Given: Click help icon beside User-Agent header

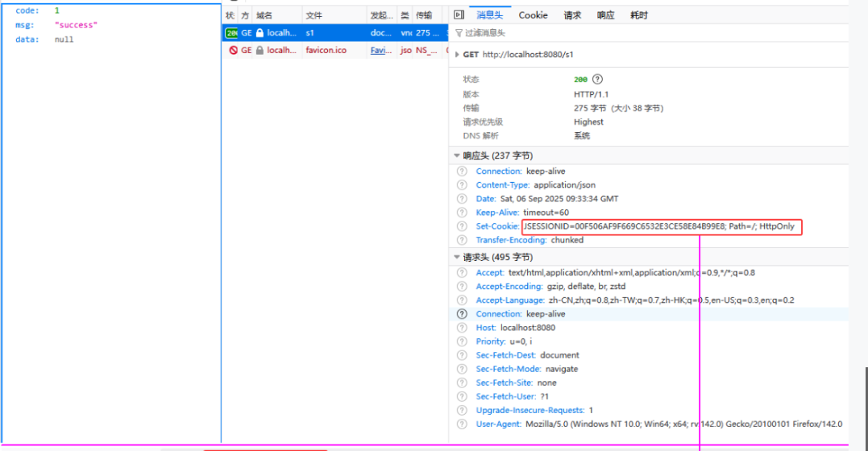Looking at the screenshot, I should point(462,424).
